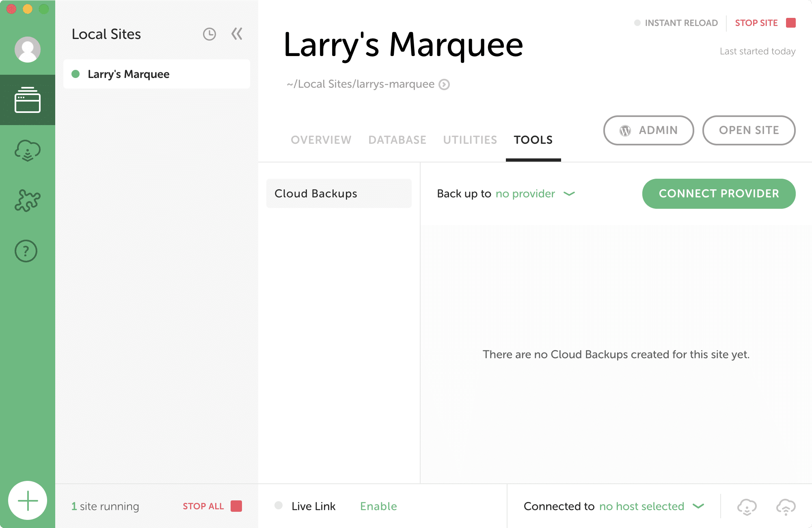Reveal site folder arrow icon
This screenshot has width=812, height=528.
pyautogui.click(x=444, y=84)
